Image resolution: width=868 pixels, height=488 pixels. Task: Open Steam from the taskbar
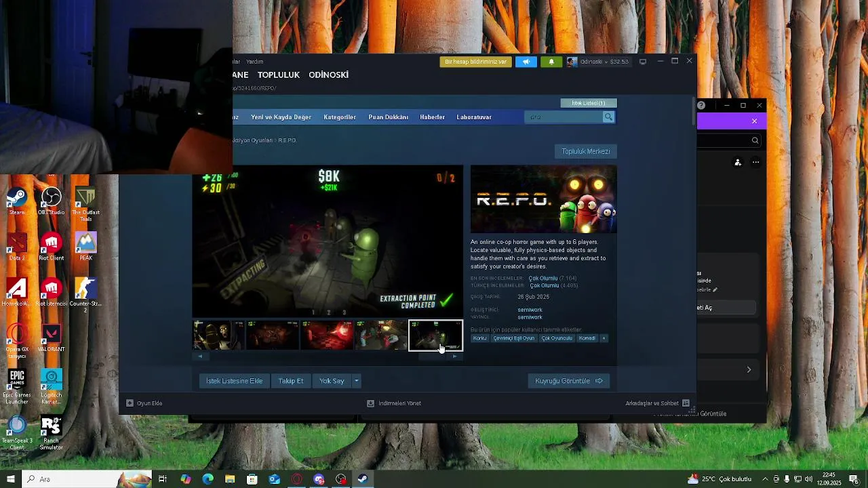point(363,479)
